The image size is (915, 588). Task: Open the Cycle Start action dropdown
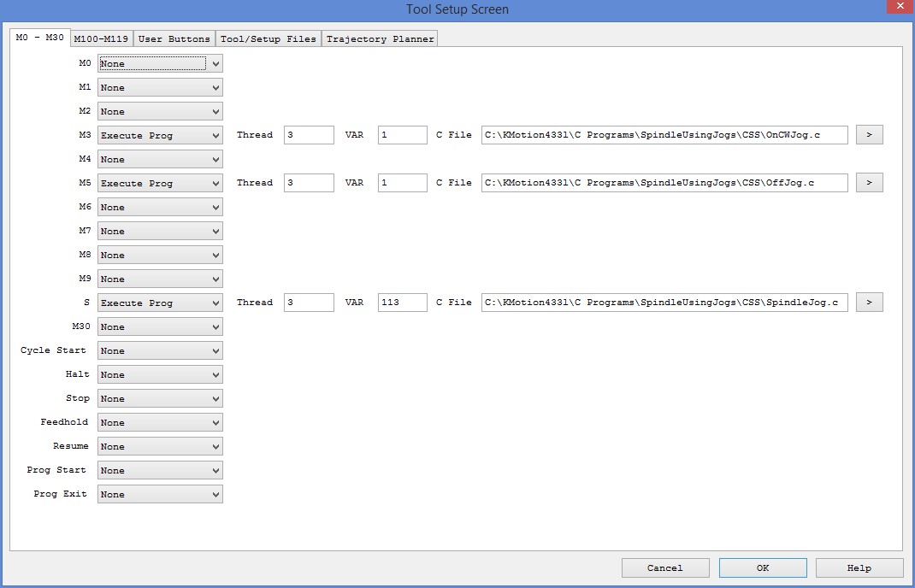160,350
